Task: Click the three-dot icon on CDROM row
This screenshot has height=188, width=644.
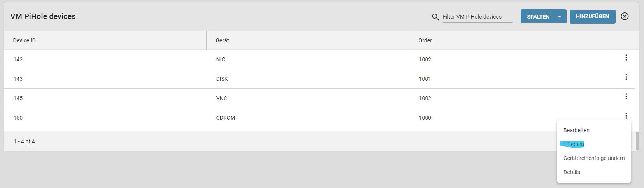Action: coord(626,116)
